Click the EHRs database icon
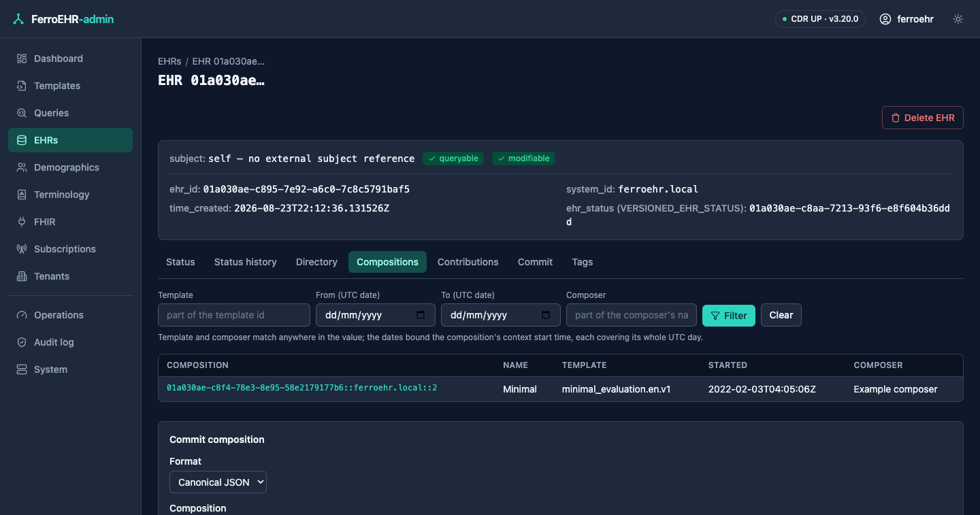The width and height of the screenshot is (980, 515). coord(22,140)
